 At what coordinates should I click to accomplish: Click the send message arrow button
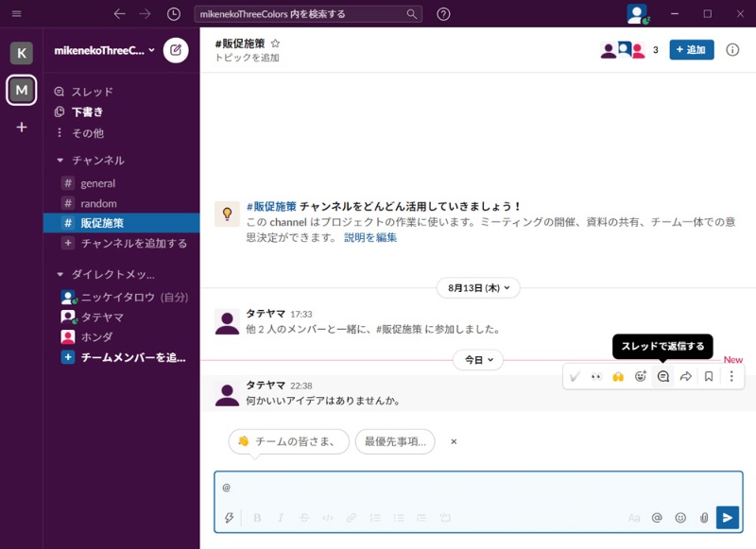(x=727, y=517)
